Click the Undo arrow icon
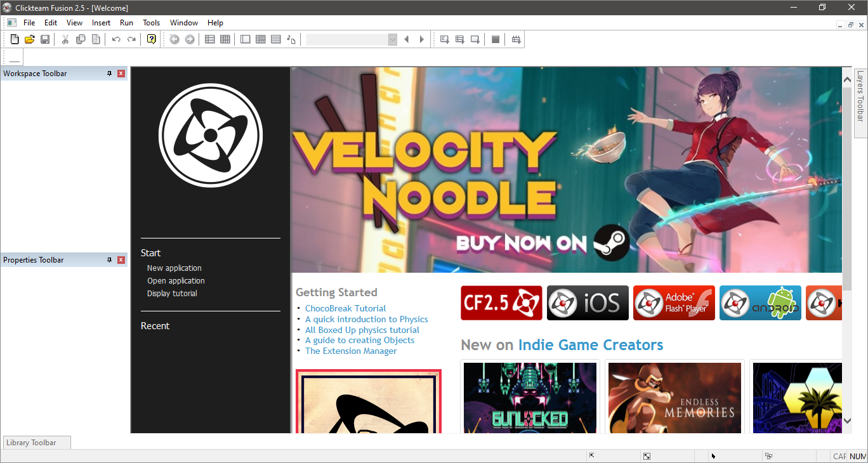This screenshot has width=868, height=463. (116, 39)
